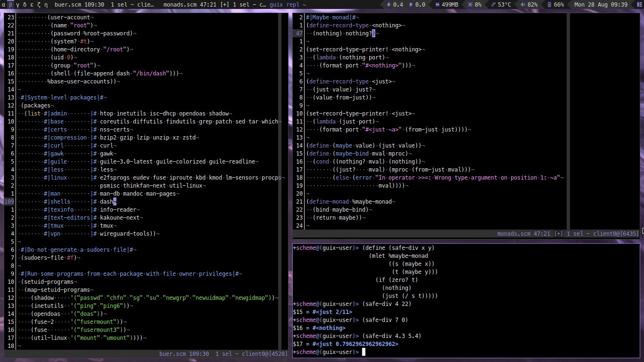Image resolution: width=644 pixels, height=362 pixels.
Task: Click 'dash' on the shells line
Action: click(107, 201)
